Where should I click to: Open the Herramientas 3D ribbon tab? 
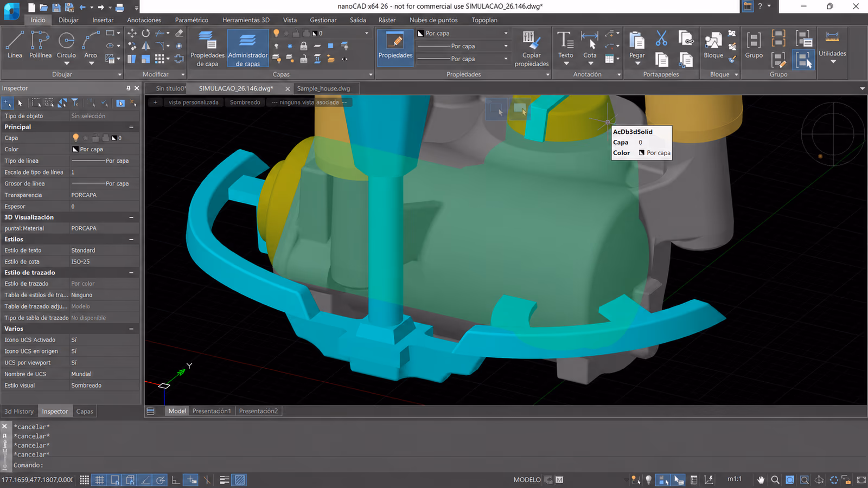246,20
